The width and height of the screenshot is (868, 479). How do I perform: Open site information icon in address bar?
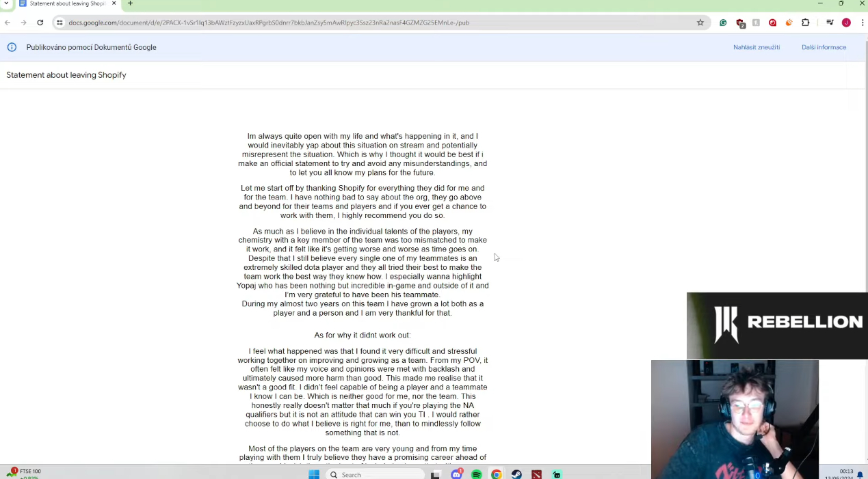coord(60,23)
